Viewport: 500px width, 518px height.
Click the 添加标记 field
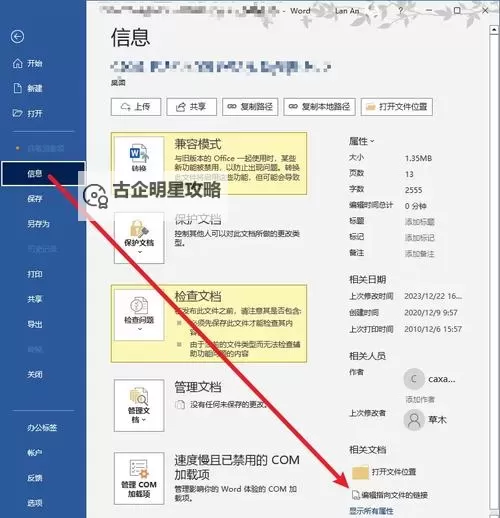tap(419, 238)
